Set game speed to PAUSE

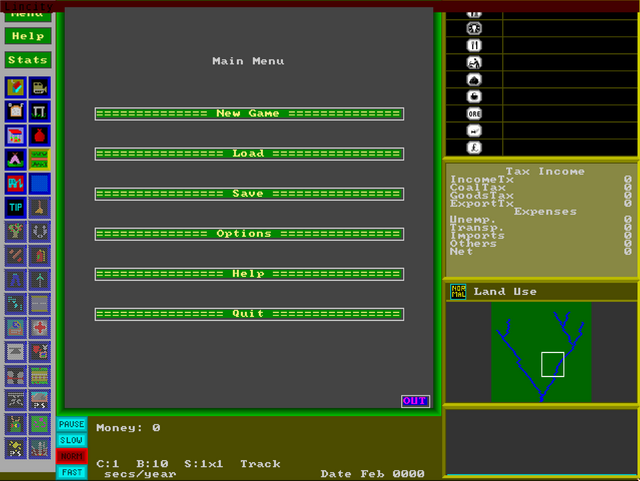pos(71,425)
